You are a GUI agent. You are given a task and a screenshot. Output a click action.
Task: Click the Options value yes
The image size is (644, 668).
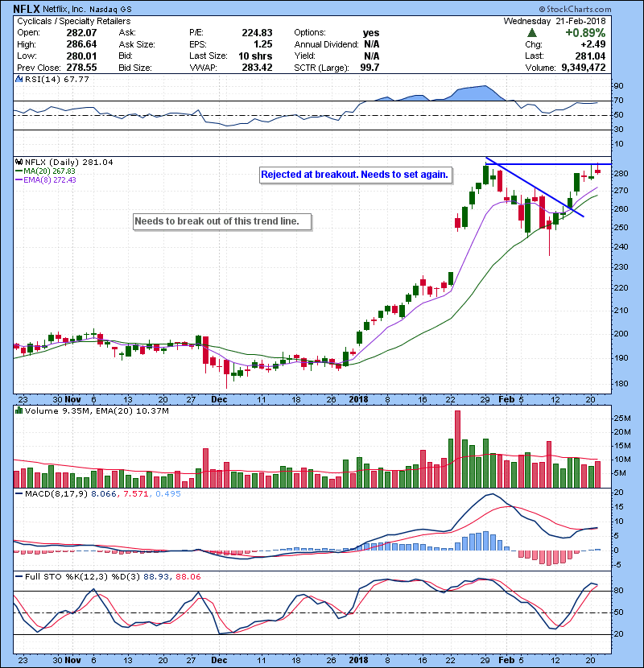click(x=371, y=33)
